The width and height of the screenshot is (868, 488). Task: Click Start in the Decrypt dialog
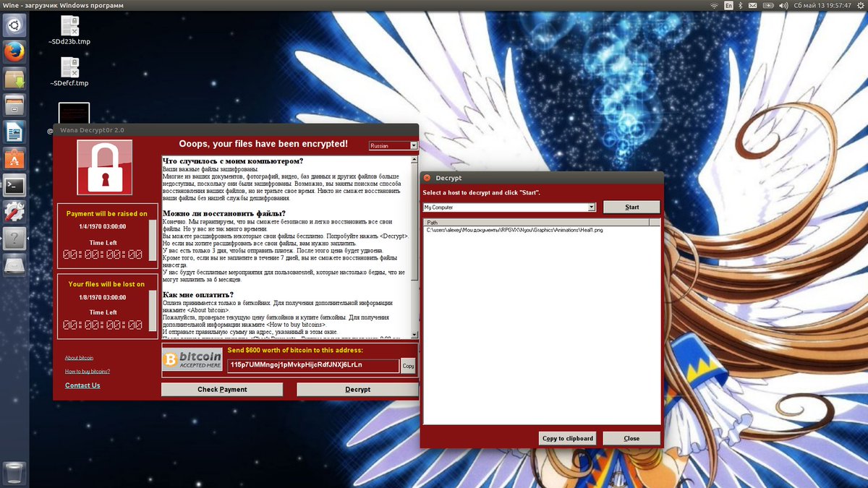(631, 207)
